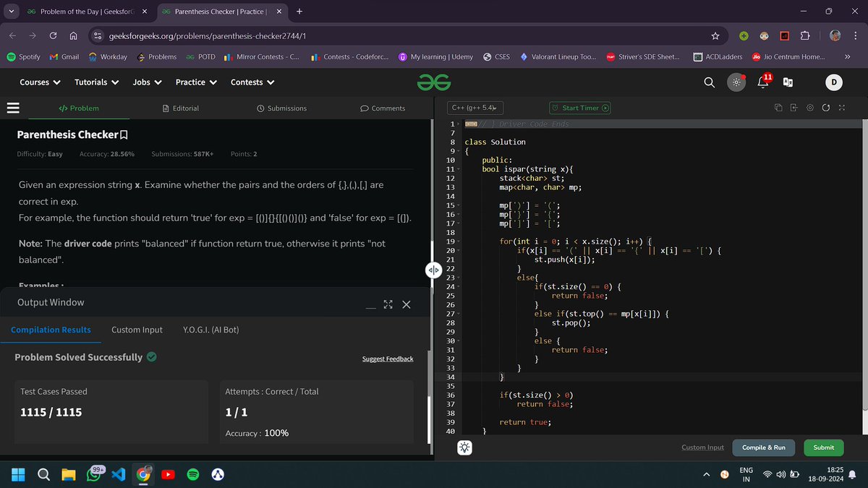Reload the browser page
Viewport: 868px width, 488px height.
[53, 35]
